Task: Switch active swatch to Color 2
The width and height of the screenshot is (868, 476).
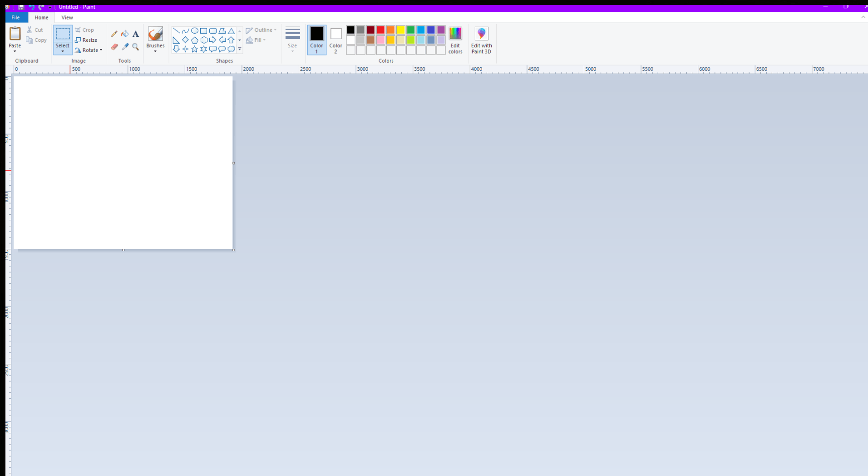Action: (335, 40)
